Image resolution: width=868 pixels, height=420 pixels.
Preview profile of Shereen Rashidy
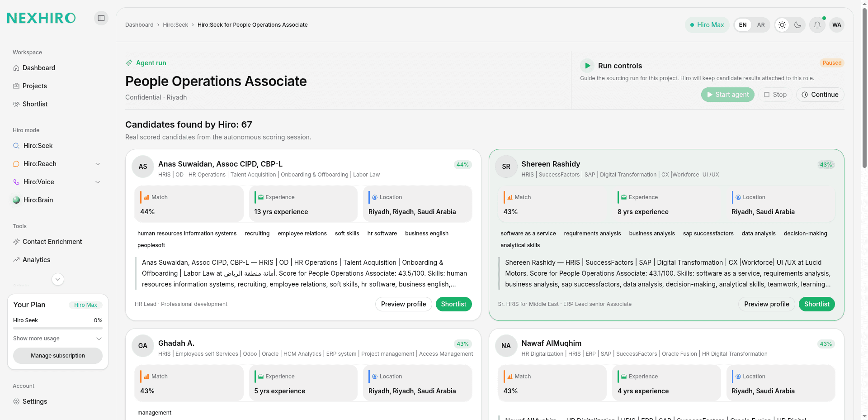click(x=767, y=304)
